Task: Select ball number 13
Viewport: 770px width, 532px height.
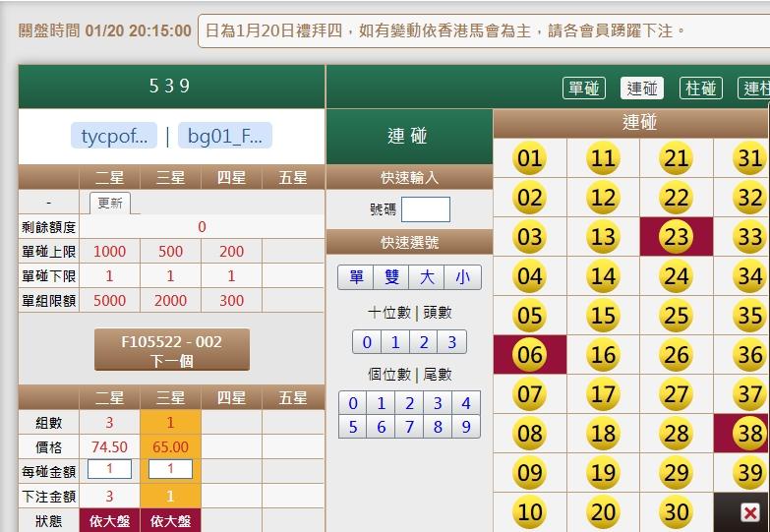Action: click(x=603, y=237)
